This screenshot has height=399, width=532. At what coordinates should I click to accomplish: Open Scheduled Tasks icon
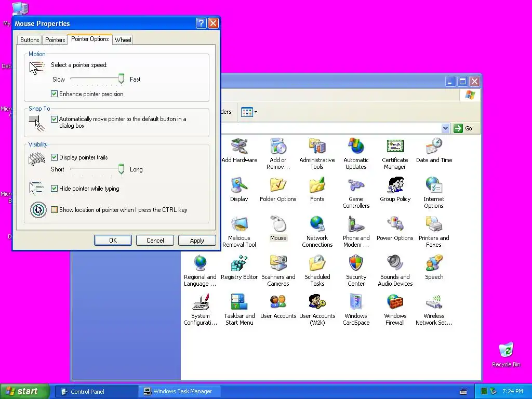click(317, 271)
